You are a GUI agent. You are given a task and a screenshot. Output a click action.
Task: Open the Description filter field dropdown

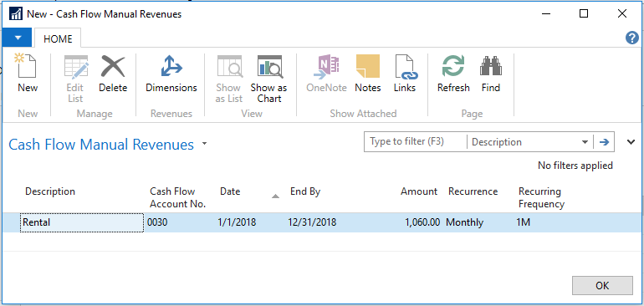tap(585, 142)
